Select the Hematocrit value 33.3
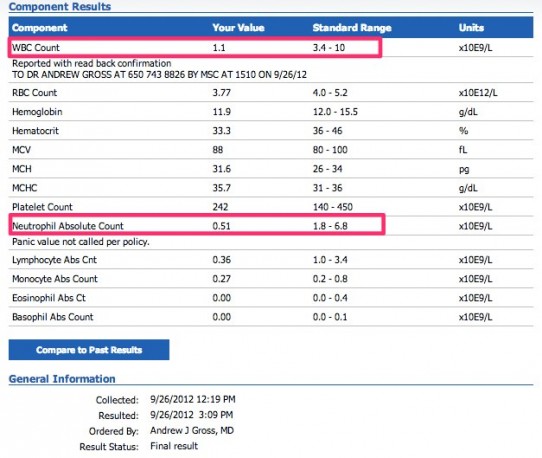The height and width of the screenshot is (458, 542). [x=221, y=131]
